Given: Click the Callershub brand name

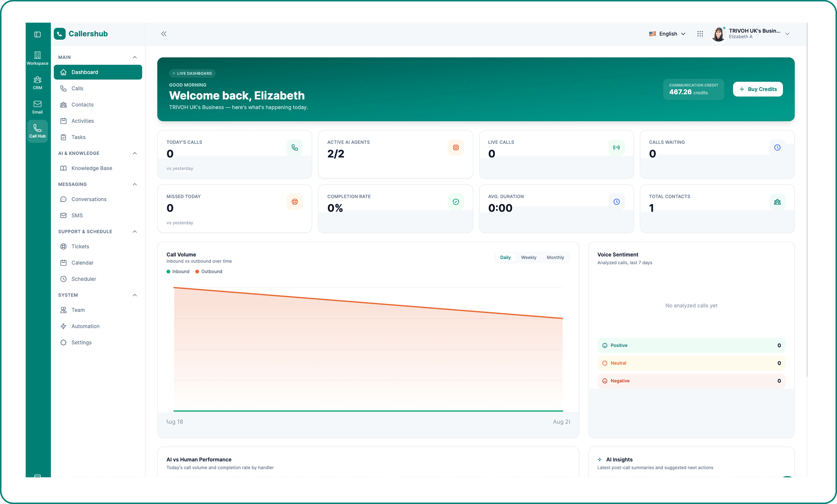Looking at the screenshot, I should tap(88, 34).
